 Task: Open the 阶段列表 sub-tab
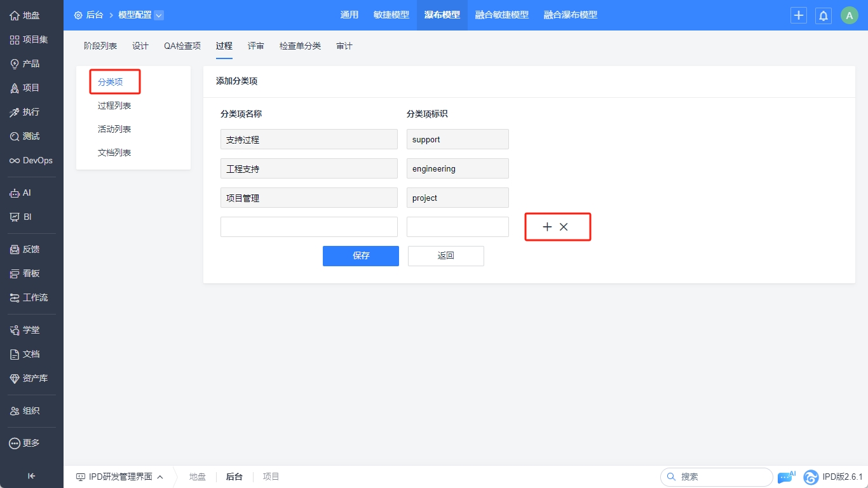coord(100,46)
